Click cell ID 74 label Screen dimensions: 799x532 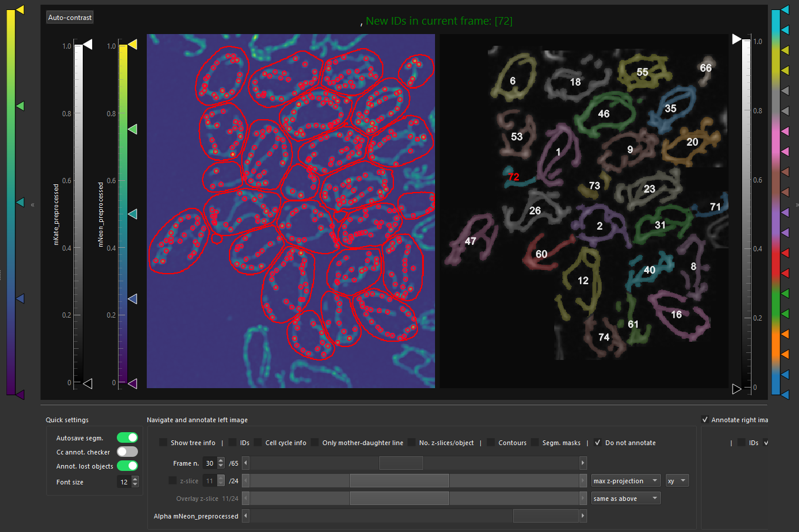[604, 337]
